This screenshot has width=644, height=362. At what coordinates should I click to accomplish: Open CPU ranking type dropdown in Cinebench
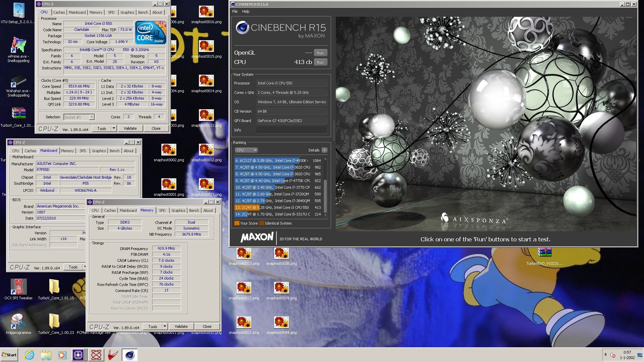(246, 150)
